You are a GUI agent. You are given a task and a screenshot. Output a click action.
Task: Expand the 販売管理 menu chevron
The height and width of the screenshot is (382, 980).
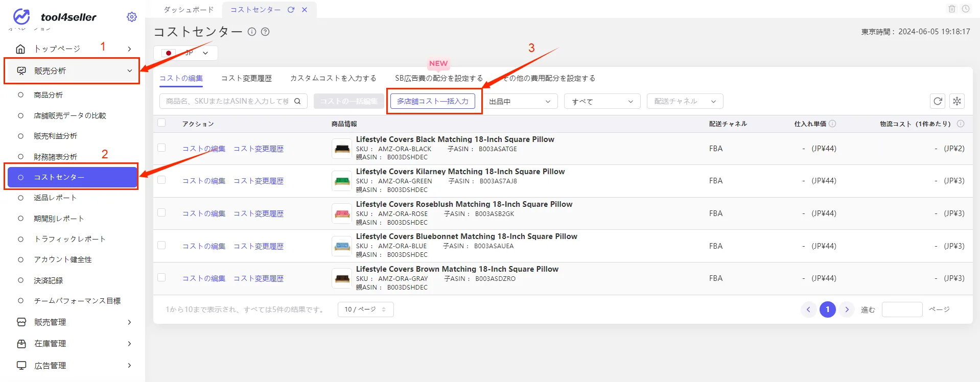130,322
